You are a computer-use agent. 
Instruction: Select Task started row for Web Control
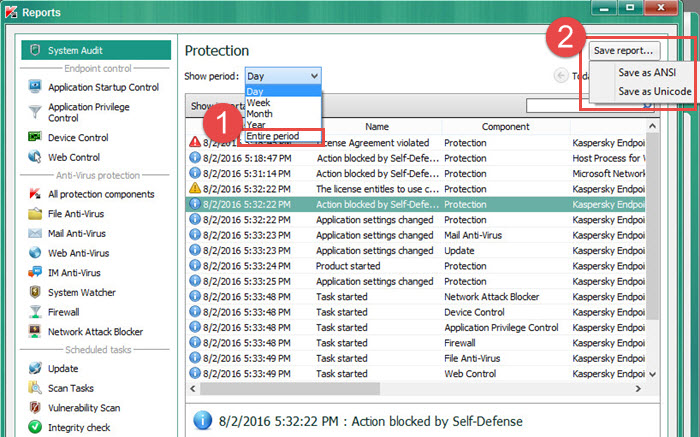(416, 374)
